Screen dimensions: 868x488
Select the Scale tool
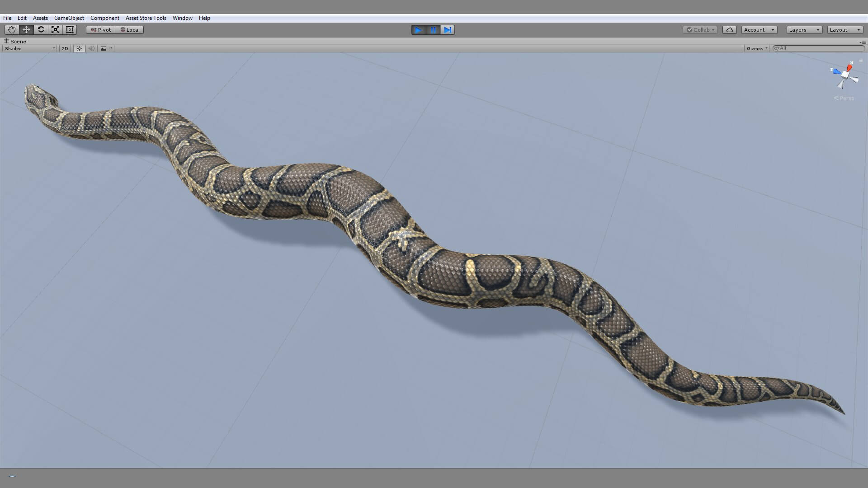coord(55,30)
